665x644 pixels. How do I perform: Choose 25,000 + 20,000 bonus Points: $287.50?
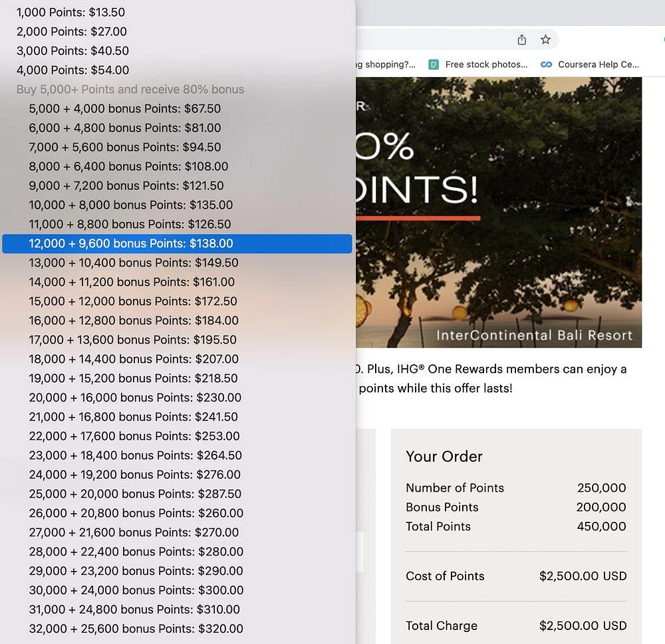[x=178, y=494]
